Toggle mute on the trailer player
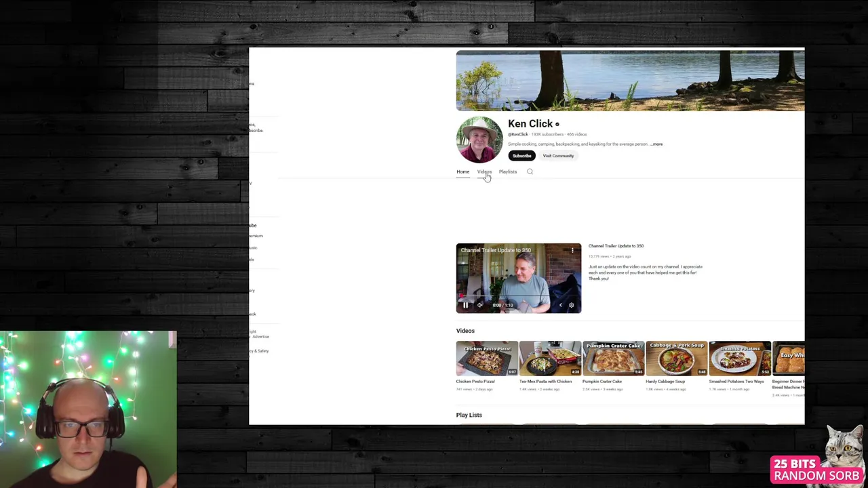This screenshot has height=488, width=868. pyautogui.click(x=480, y=305)
